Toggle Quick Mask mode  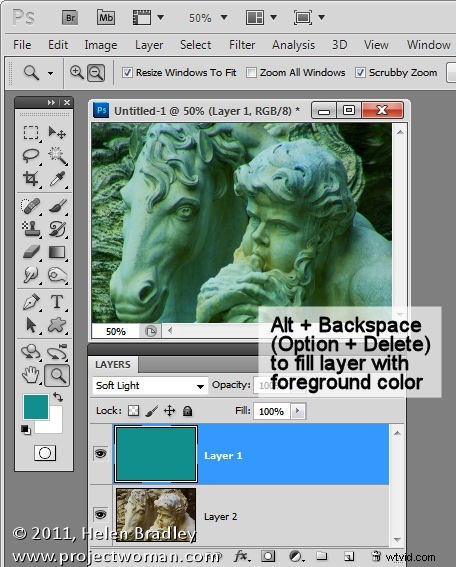[x=45, y=453]
